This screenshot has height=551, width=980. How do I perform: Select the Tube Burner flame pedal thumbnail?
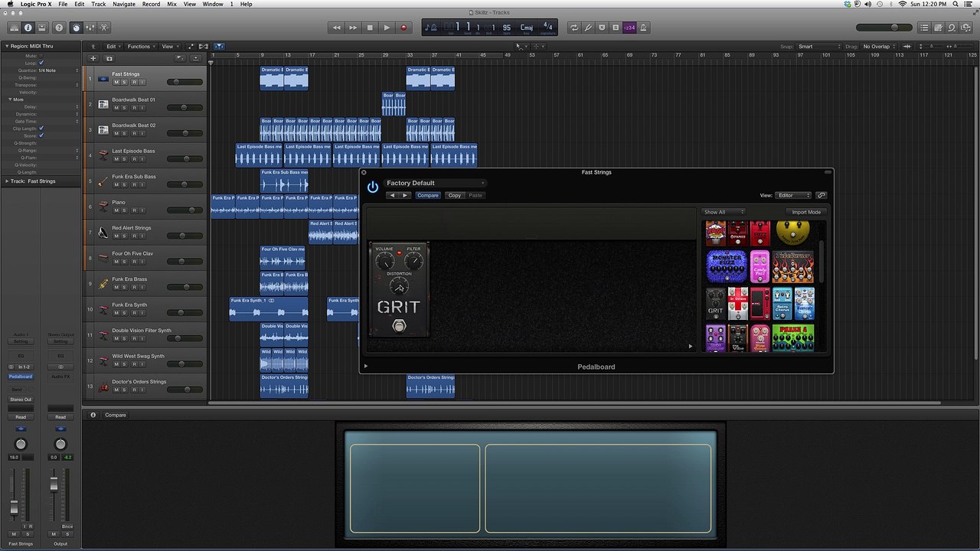[x=793, y=266]
